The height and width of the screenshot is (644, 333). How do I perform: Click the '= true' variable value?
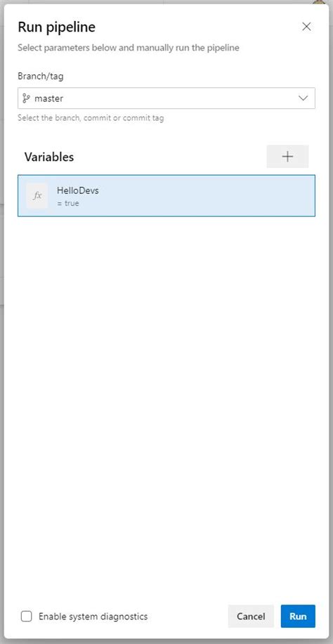tap(68, 203)
